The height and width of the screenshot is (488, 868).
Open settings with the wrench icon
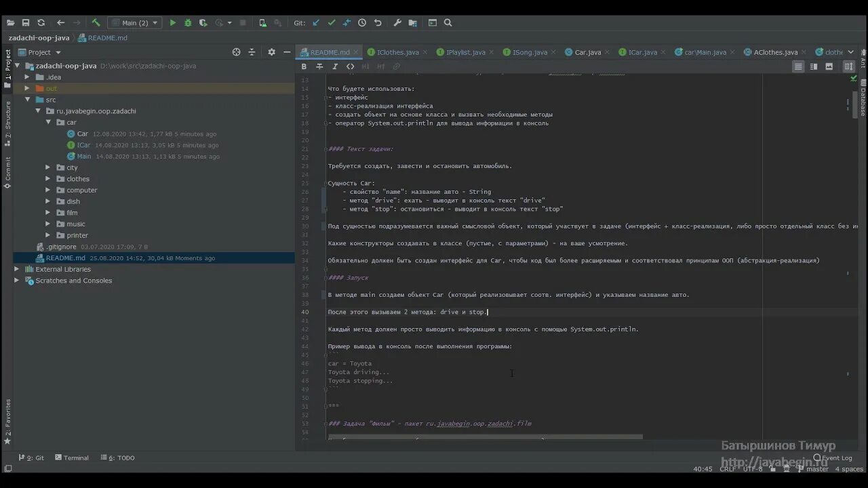(398, 23)
